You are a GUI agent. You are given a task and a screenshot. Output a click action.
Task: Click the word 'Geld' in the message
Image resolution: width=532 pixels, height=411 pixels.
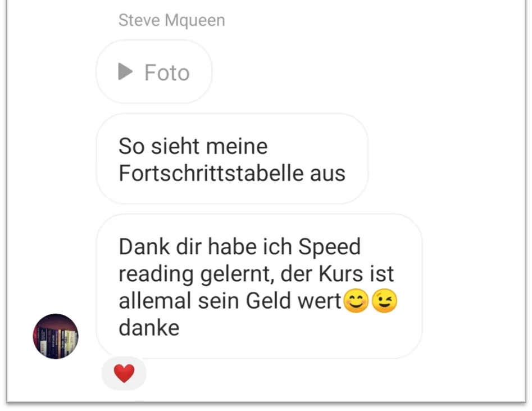[x=268, y=301]
